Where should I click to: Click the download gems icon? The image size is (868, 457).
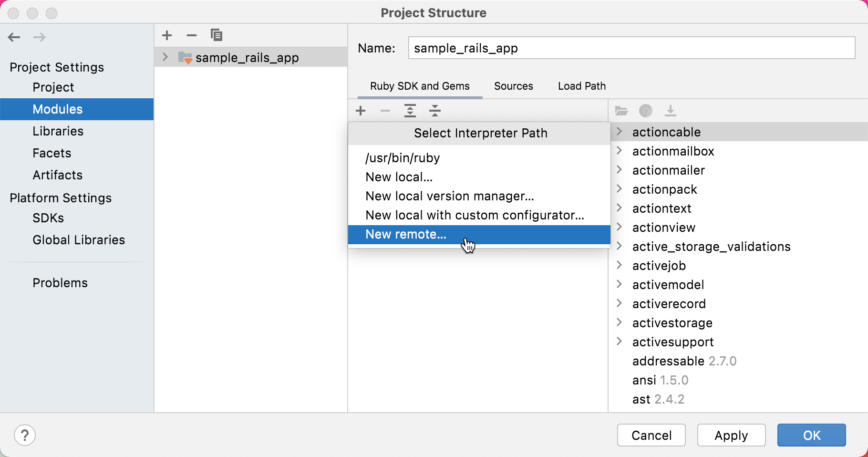coord(671,111)
